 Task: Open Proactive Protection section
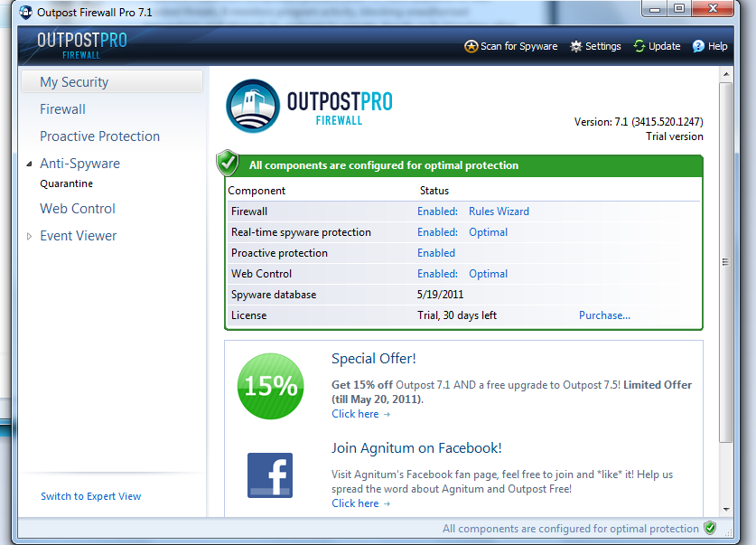99,136
